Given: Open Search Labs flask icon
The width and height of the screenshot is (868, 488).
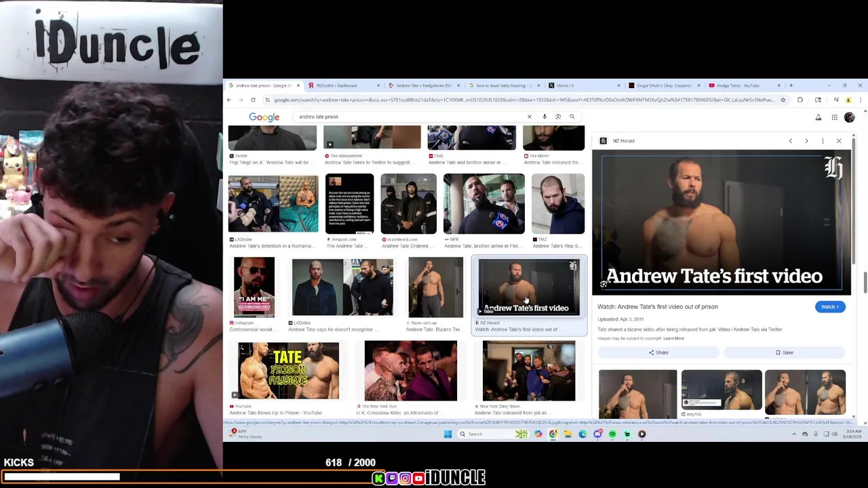Looking at the screenshot, I should tap(818, 117).
